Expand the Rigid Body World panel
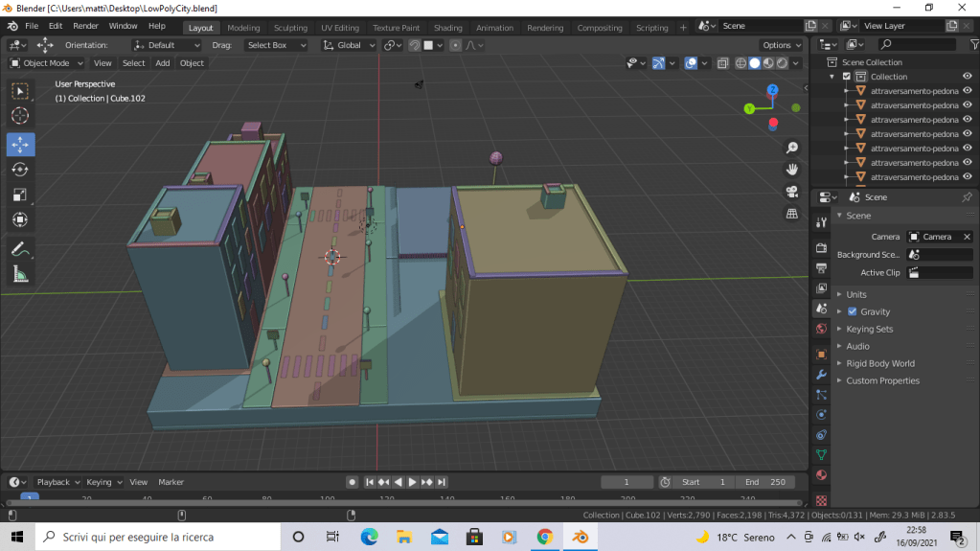Viewport: 980px width, 551px height. [x=879, y=363]
